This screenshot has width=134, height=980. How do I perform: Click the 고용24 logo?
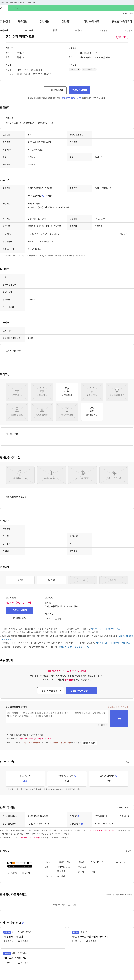pos(5,22)
